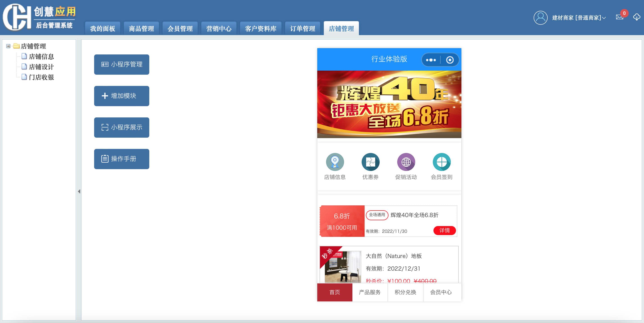Click the mini-program three-dots menu icon
Screen dimensions: 644x323
point(431,60)
